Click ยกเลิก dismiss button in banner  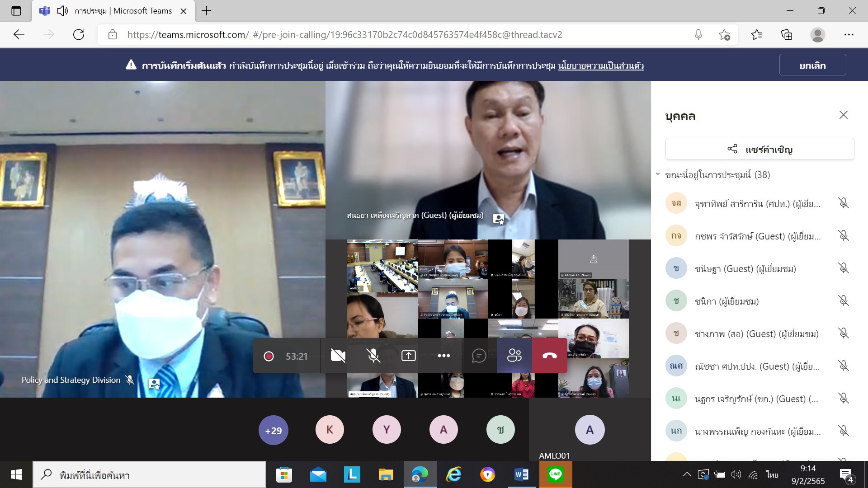point(812,65)
